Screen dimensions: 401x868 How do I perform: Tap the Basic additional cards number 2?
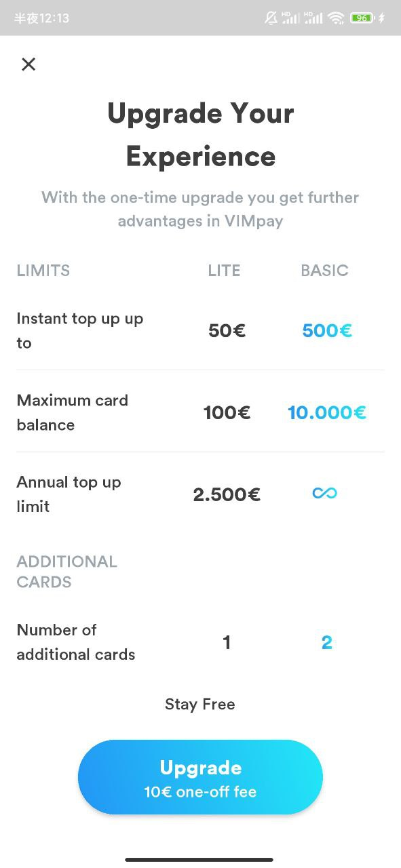tap(326, 643)
